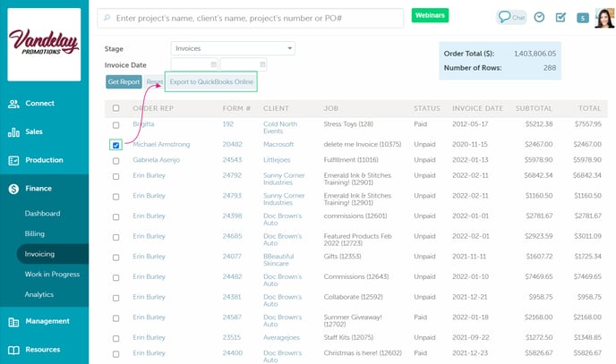This screenshot has height=364, width=616.
Task: Click the Resources book icon
Action: click(x=13, y=350)
